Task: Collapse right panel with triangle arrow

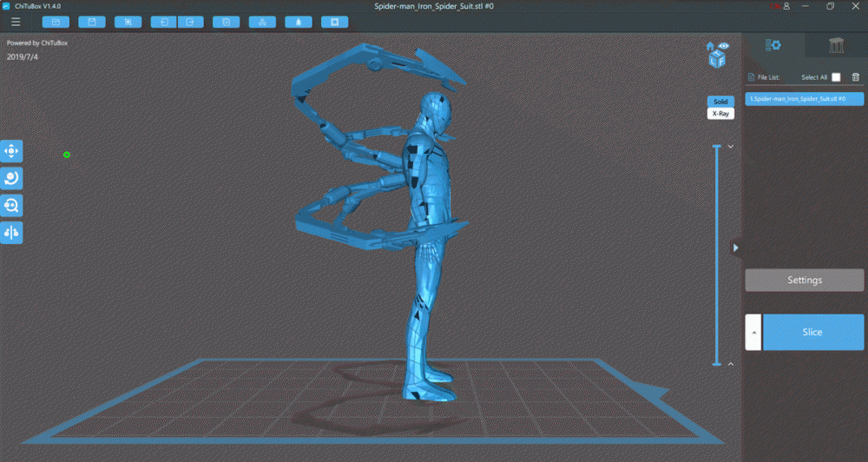Action: point(736,247)
